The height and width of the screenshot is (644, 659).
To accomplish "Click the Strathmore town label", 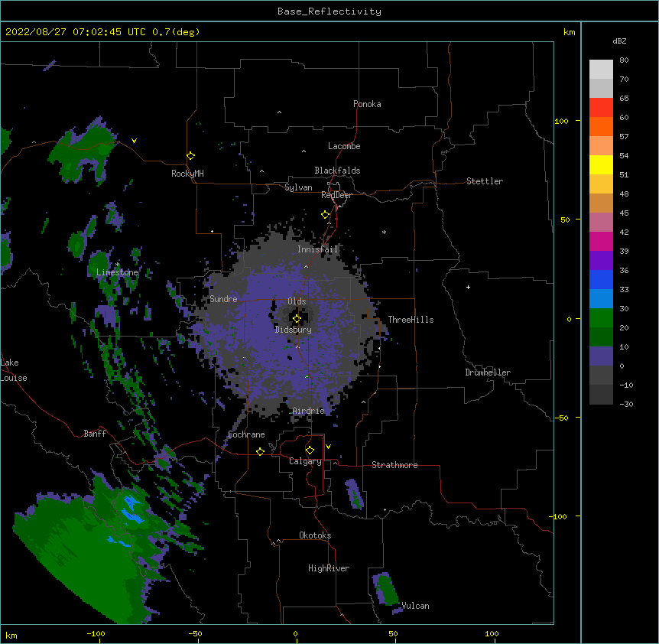I will 394,465.
